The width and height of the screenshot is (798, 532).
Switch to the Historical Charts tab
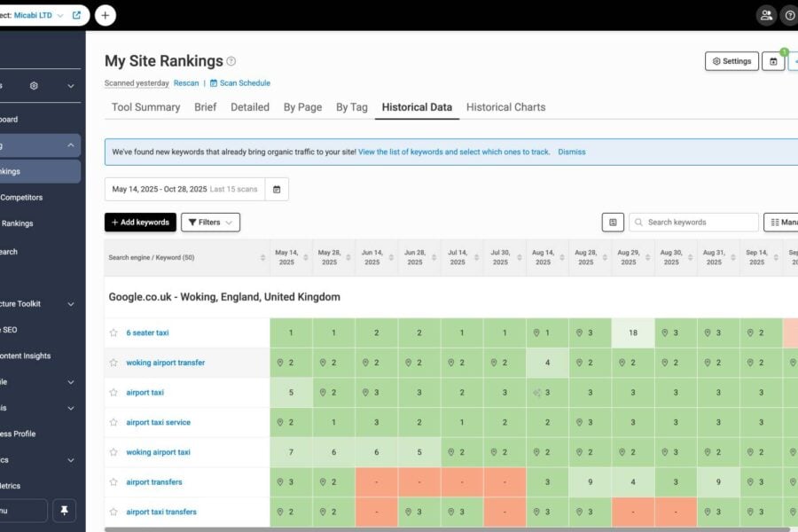[x=505, y=107]
